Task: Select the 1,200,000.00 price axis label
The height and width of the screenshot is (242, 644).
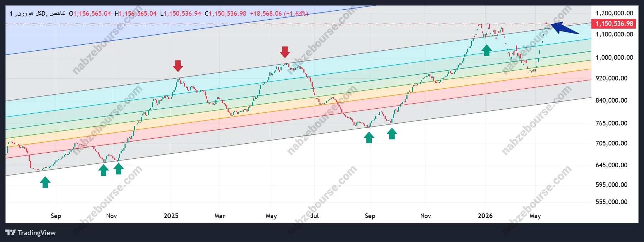Action: (x=614, y=13)
